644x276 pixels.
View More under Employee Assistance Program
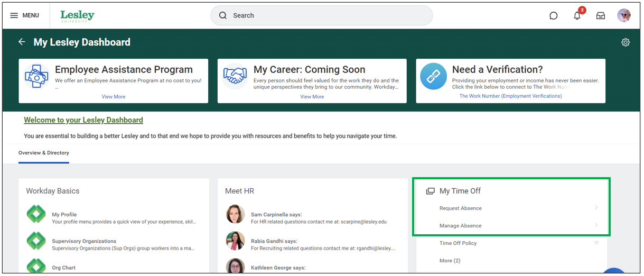[114, 97]
